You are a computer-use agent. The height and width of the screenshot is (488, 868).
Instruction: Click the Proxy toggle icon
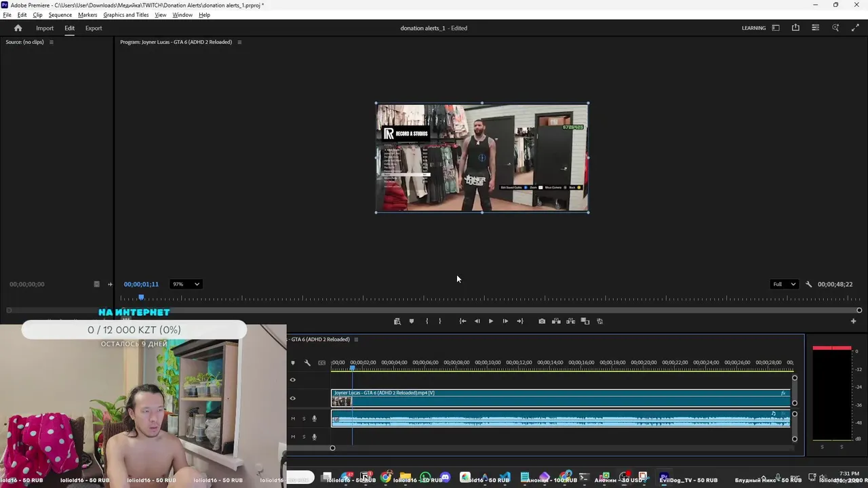599,321
